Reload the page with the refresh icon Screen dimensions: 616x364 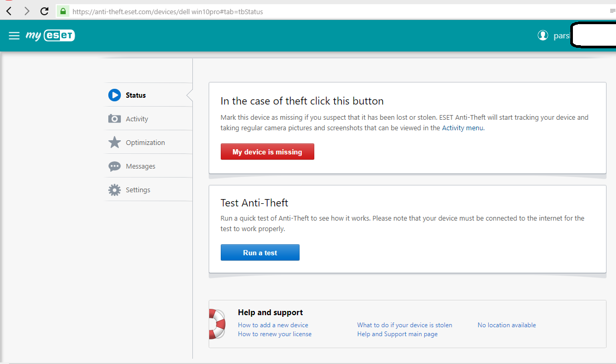point(45,11)
